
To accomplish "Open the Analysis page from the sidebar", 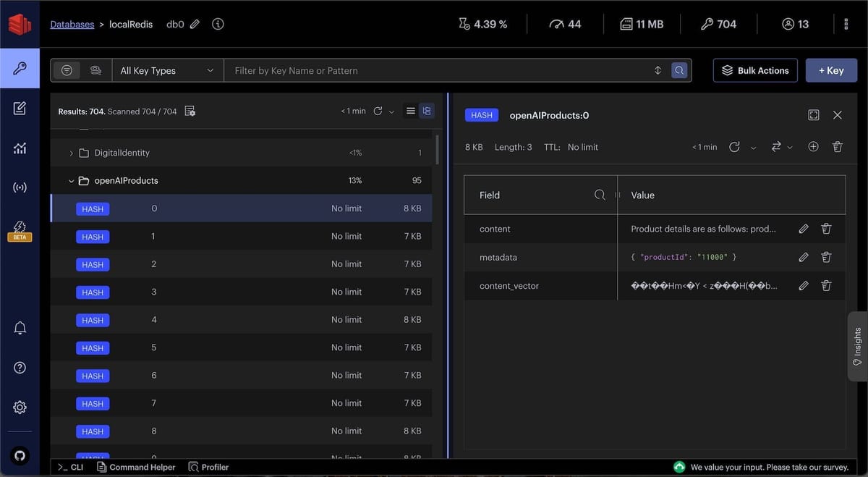I will click(x=20, y=148).
